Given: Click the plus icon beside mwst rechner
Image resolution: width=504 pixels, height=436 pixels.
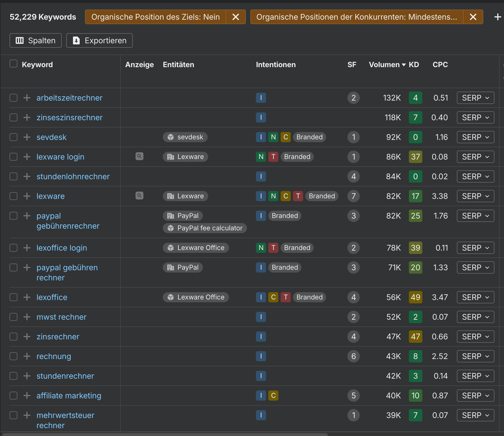Looking at the screenshot, I should coord(27,317).
